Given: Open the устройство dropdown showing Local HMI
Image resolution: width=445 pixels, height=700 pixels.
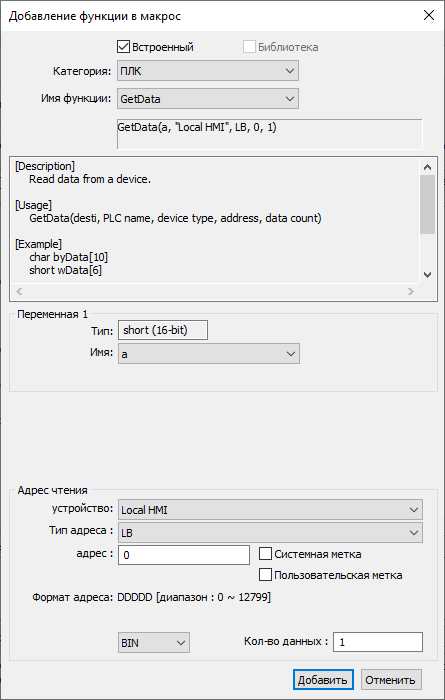Looking at the screenshot, I should [x=270, y=510].
